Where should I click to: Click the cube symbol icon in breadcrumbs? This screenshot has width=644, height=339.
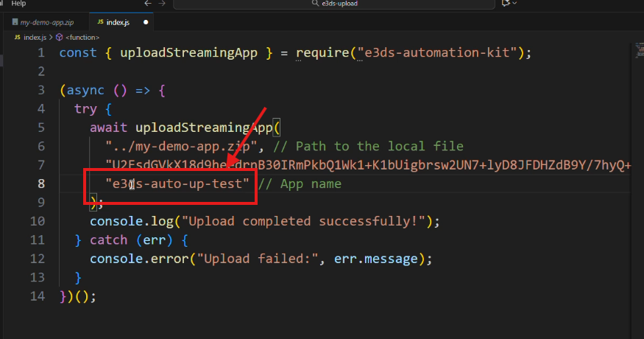click(x=60, y=36)
